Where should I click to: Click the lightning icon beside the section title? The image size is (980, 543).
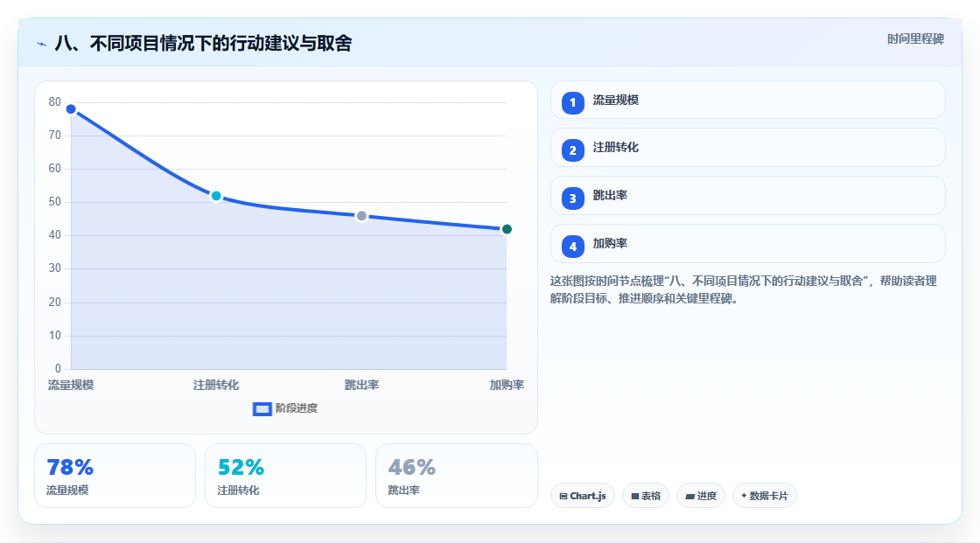click(42, 44)
